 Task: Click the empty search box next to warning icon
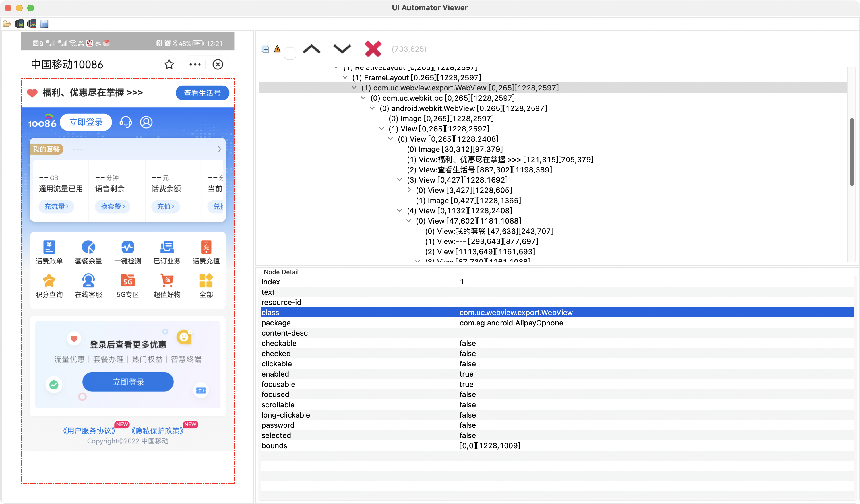tap(290, 53)
